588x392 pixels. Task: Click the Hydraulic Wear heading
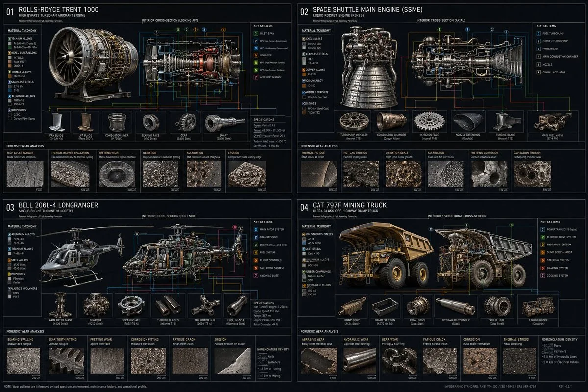point(356,338)
